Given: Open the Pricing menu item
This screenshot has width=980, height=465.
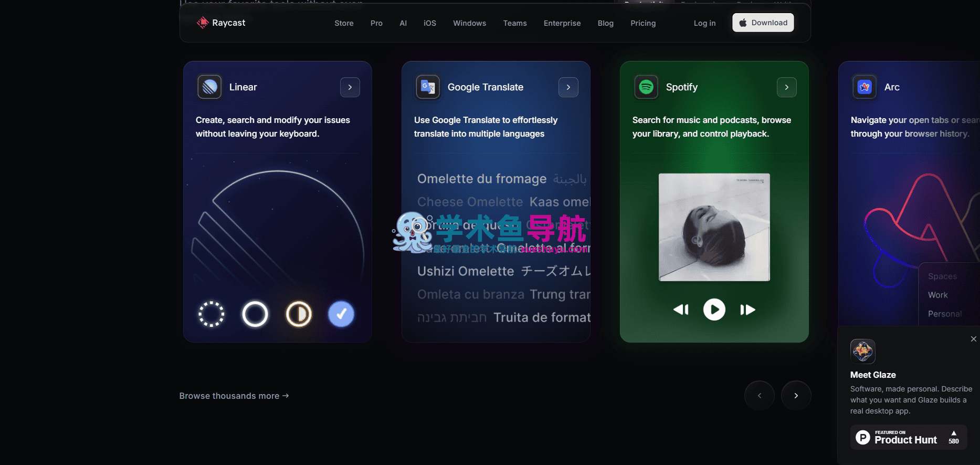Looking at the screenshot, I should [643, 23].
